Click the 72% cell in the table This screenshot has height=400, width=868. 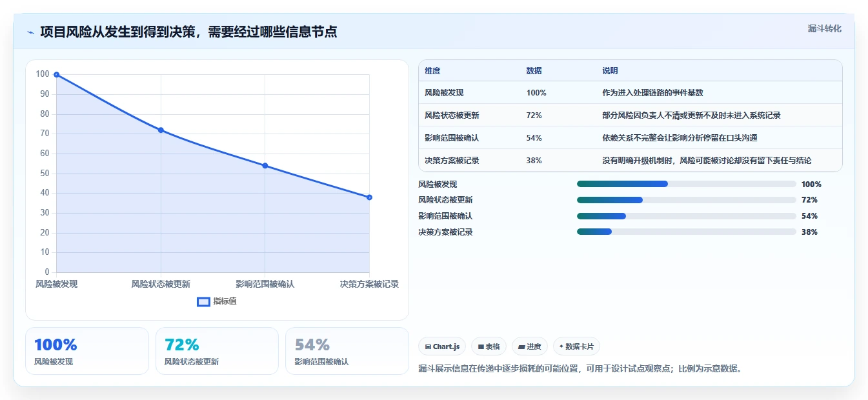coord(534,115)
